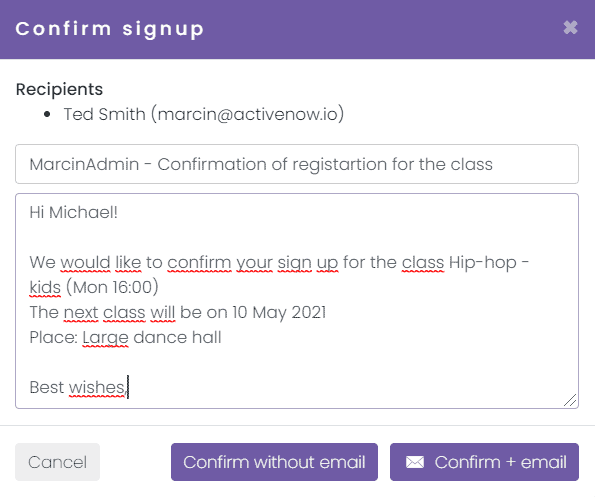Click the message box resize handle

click(x=570, y=400)
